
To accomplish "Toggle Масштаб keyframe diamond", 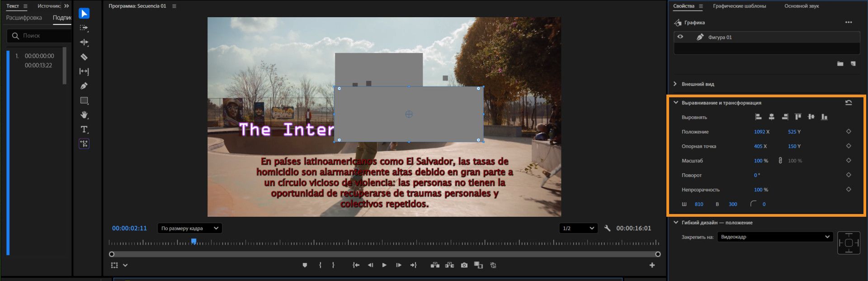I will pyautogui.click(x=849, y=160).
